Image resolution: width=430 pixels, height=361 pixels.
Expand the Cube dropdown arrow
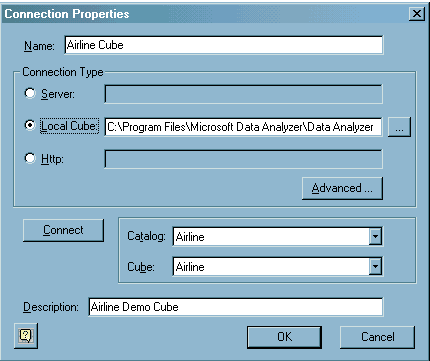tap(375, 266)
